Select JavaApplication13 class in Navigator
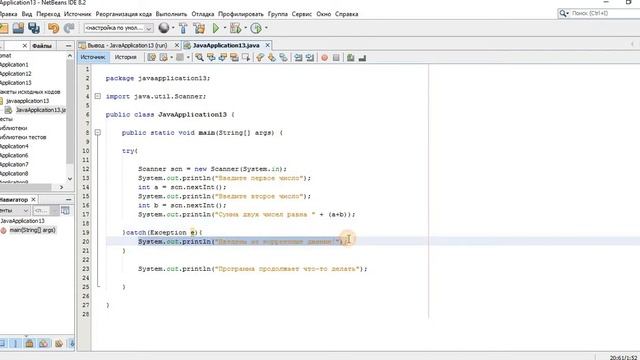 (22, 221)
